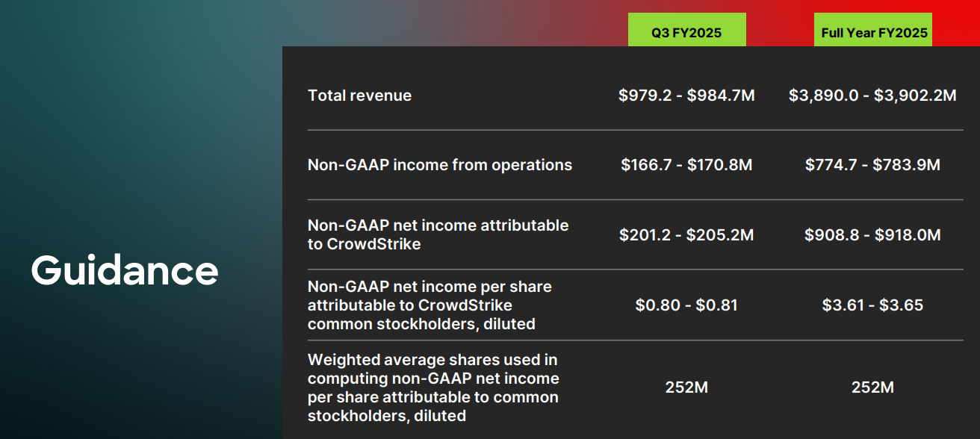Select the Guidance slide title
The width and height of the screenshot is (980, 439).
[125, 270]
